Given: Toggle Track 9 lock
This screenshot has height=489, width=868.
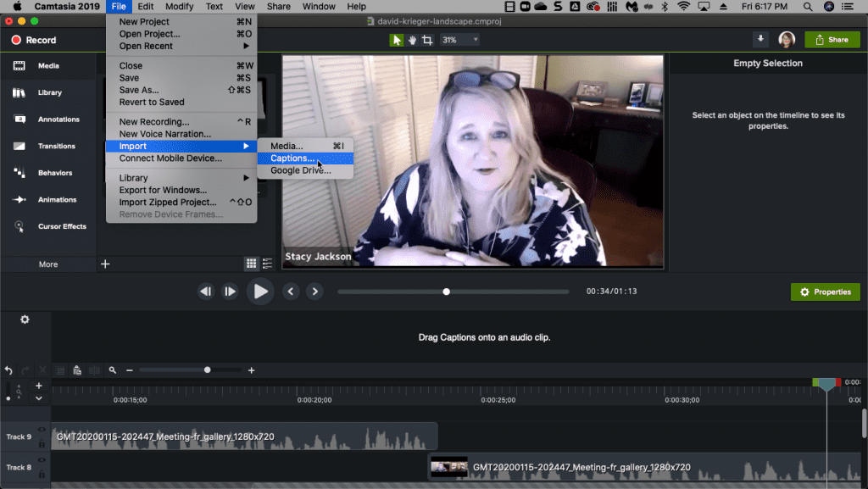Looking at the screenshot, I should [x=42, y=443].
